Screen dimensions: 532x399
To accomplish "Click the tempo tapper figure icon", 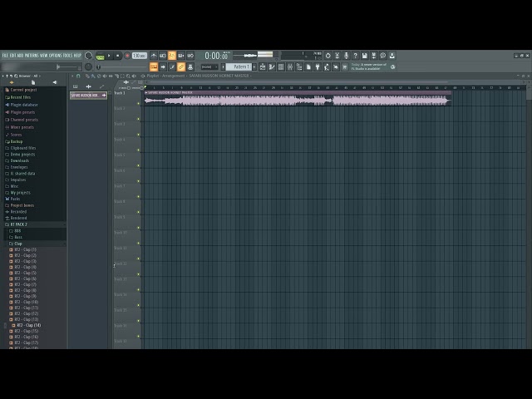I will [x=327, y=66].
